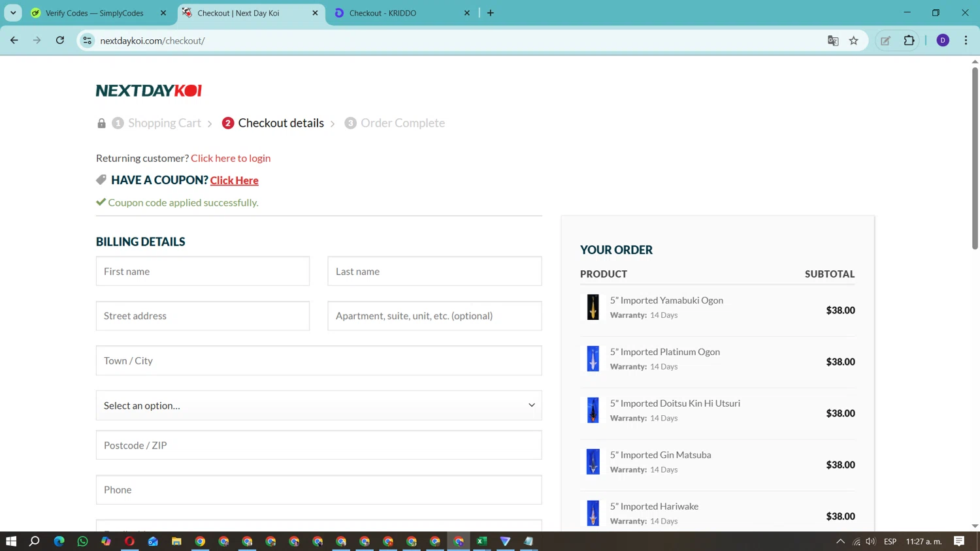
Task: Open WhatsApp from taskbar
Action: (82, 541)
